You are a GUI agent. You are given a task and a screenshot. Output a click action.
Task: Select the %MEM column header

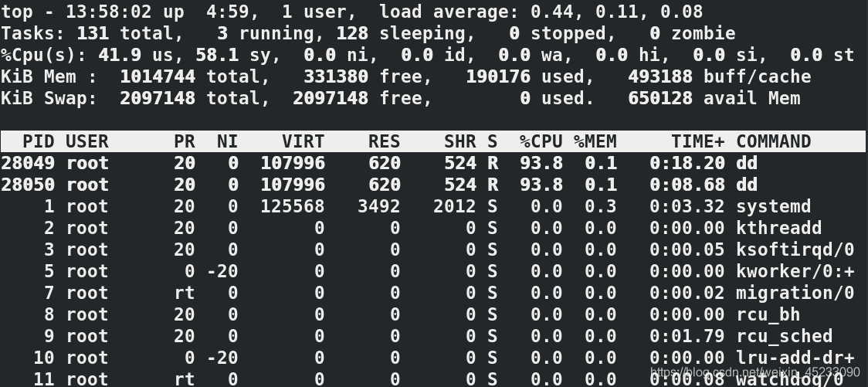(595, 141)
